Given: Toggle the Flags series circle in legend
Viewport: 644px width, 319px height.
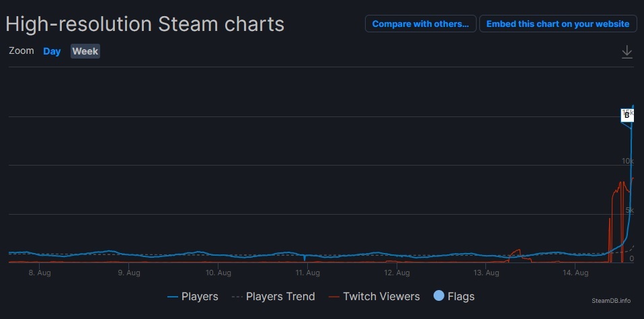Looking at the screenshot, I should coord(439,296).
